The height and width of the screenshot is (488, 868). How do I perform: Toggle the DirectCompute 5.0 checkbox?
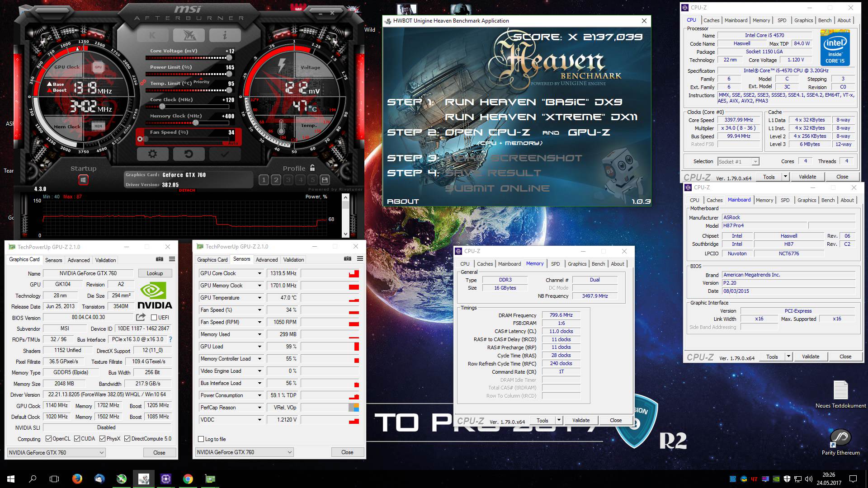pos(127,439)
